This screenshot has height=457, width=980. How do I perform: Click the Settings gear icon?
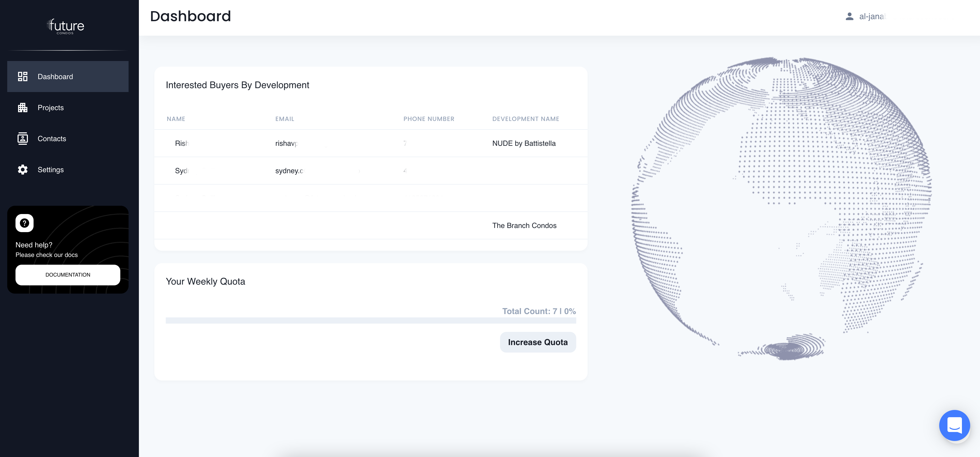point(22,170)
